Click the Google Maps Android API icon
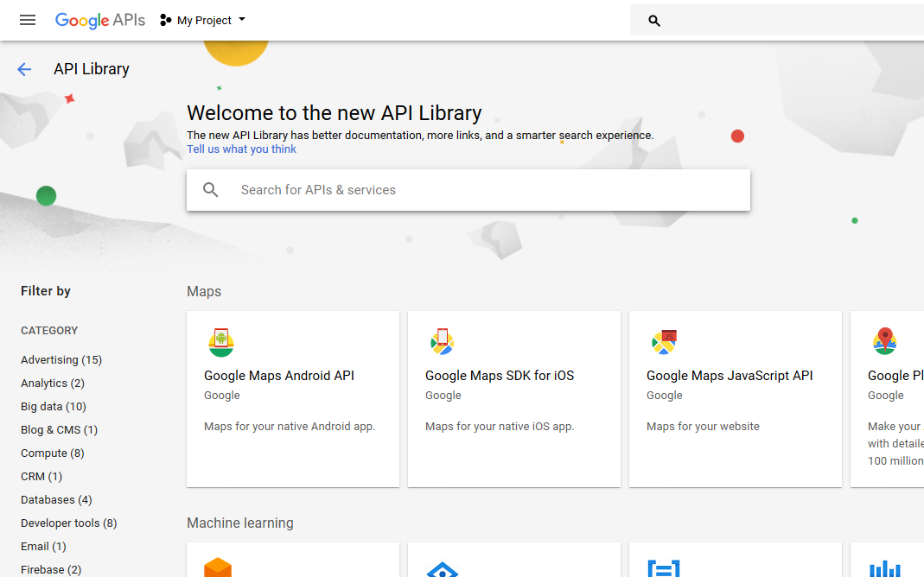Screen dimensions: 924x577 221,342
